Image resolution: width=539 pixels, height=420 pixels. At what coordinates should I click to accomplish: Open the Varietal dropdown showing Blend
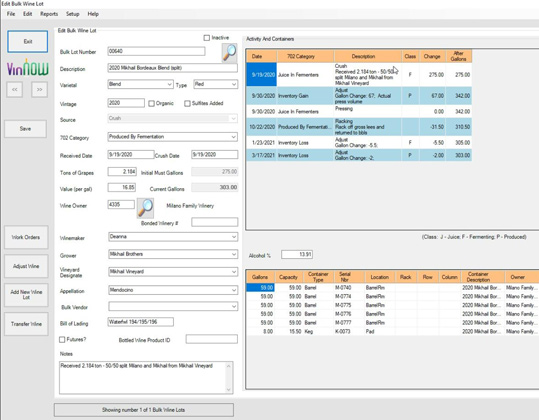140,84
